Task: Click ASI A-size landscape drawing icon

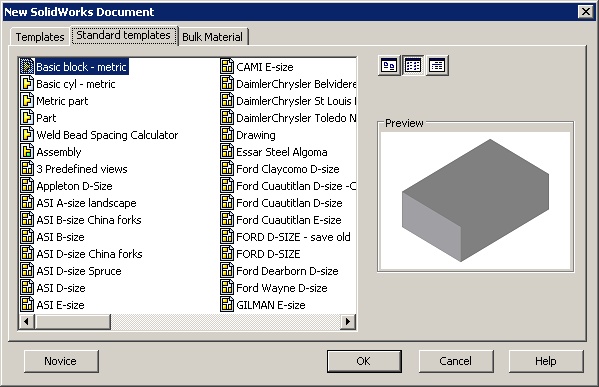Action: click(27, 202)
